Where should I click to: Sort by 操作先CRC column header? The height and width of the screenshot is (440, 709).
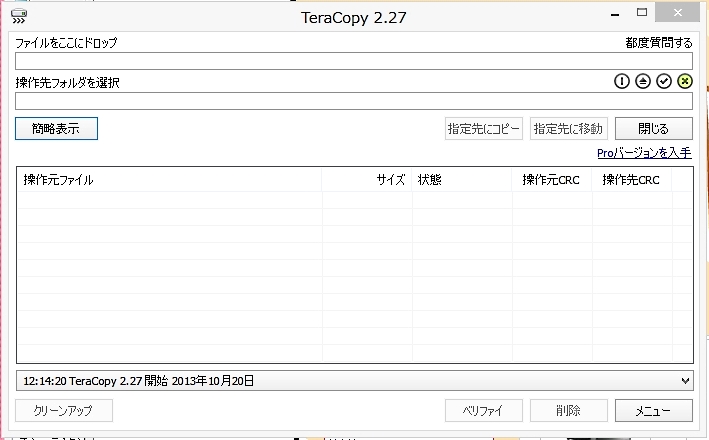[x=631, y=180]
